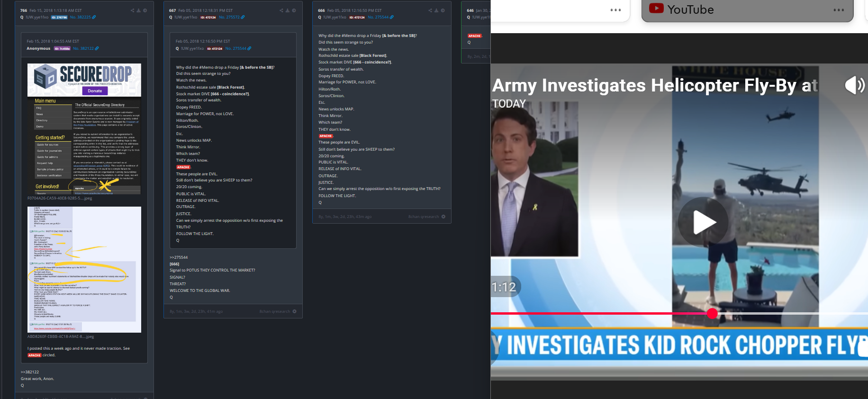Click the round options icon on post 666
868x399 pixels.
443,10
